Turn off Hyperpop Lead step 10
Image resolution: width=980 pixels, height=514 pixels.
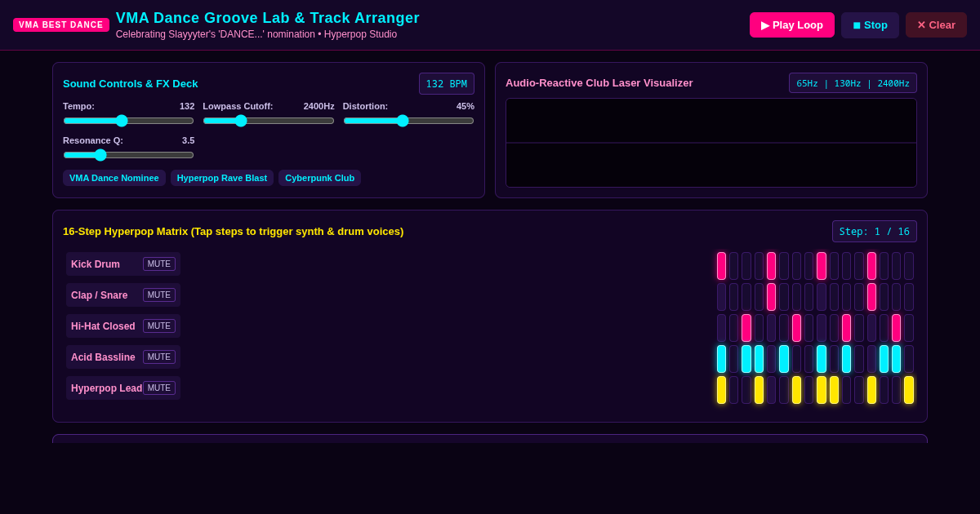click(834, 390)
